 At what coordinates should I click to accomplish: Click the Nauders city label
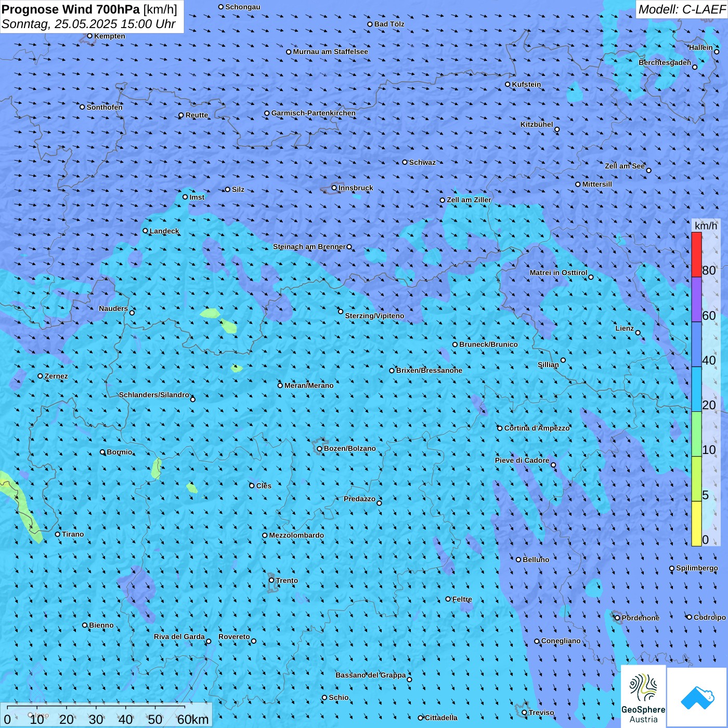pos(113,308)
